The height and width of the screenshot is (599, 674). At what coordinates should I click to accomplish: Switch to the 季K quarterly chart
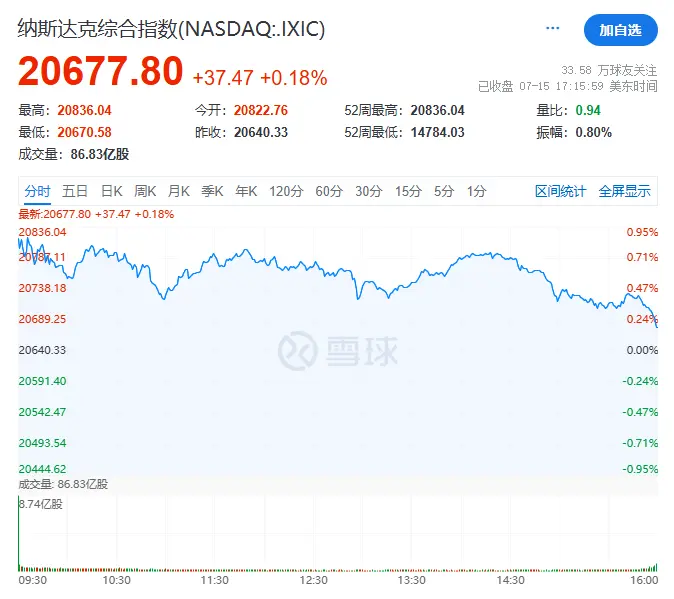click(x=212, y=191)
